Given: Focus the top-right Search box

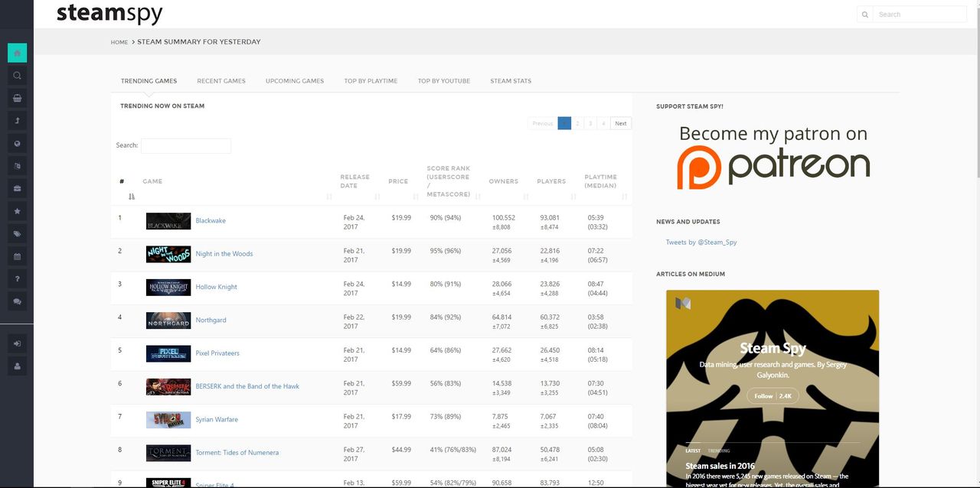Looking at the screenshot, I should pyautogui.click(x=920, y=15).
